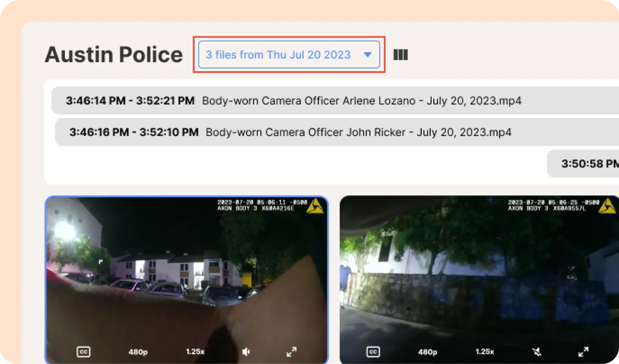Click the 'Austin Police' heading
Viewport: 619px width, 364px height.
click(x=114, y=55)
